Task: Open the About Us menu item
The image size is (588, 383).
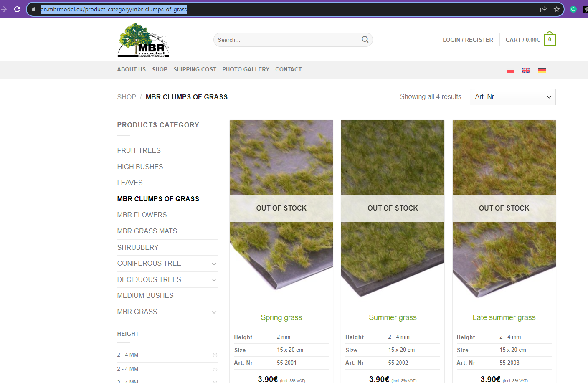Action: point(132,69)
